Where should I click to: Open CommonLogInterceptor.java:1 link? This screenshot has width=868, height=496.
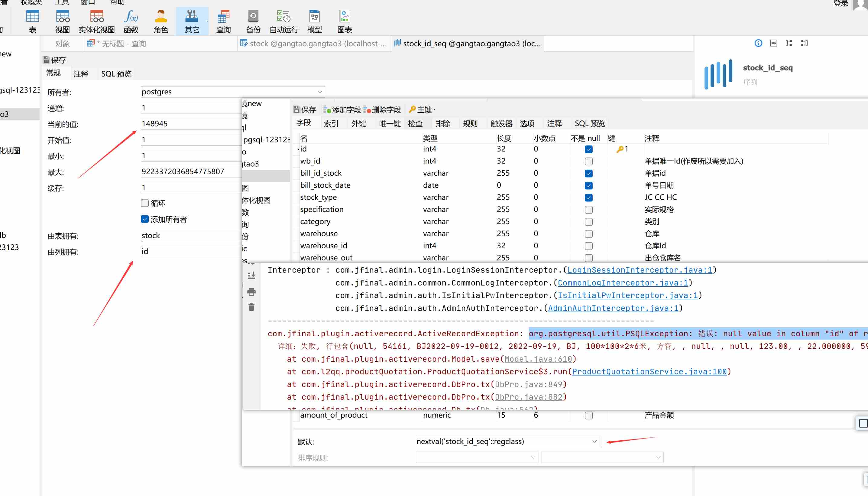623,283
